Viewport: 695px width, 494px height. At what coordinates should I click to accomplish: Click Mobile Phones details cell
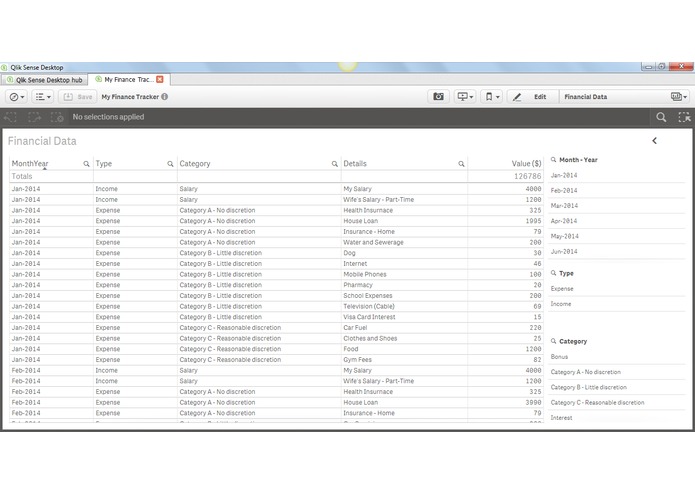click(404, 274)
